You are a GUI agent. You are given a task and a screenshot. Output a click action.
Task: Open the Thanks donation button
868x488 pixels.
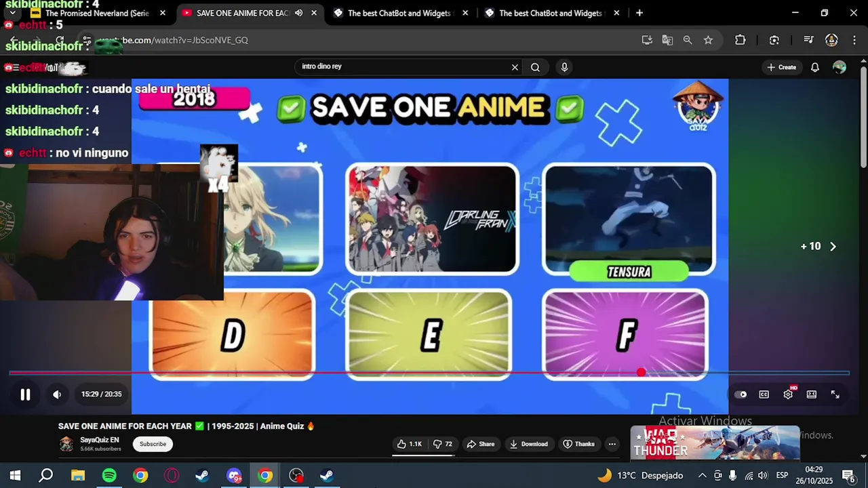point(578,444)
